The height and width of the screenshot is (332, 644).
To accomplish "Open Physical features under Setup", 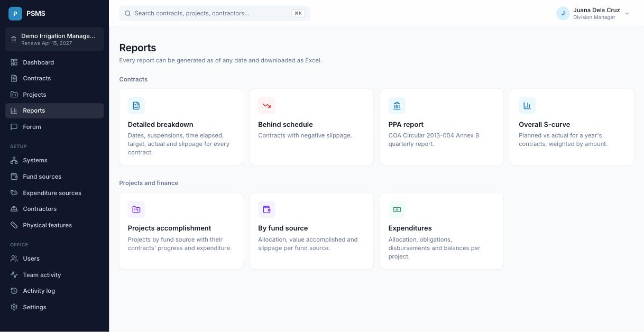I will (54, 225).
